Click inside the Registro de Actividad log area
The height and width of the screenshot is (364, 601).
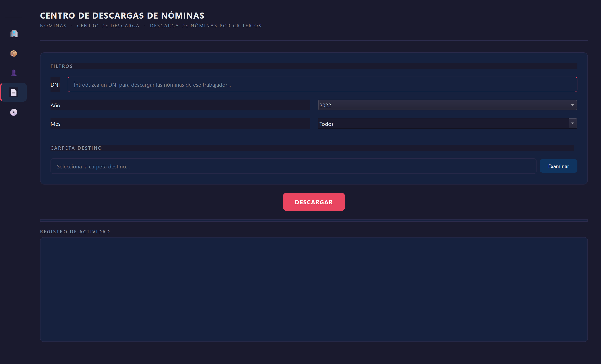coord(314,289)
